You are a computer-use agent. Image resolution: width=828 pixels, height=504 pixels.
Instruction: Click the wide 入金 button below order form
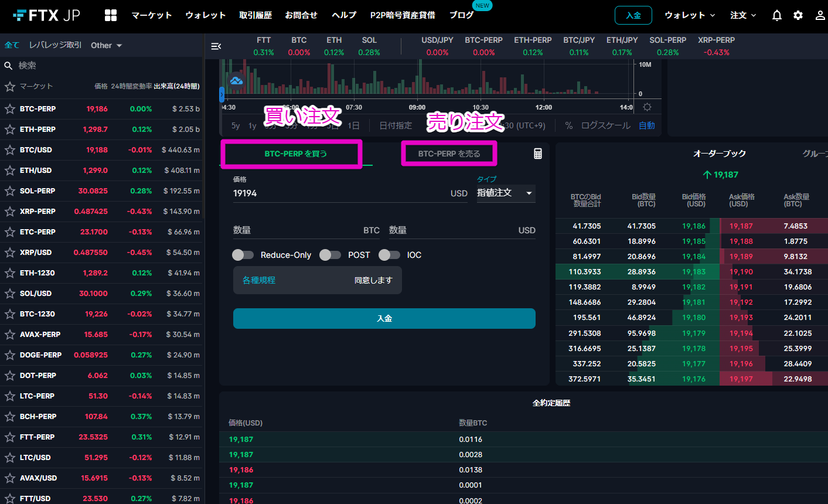(x=384, y=318)
